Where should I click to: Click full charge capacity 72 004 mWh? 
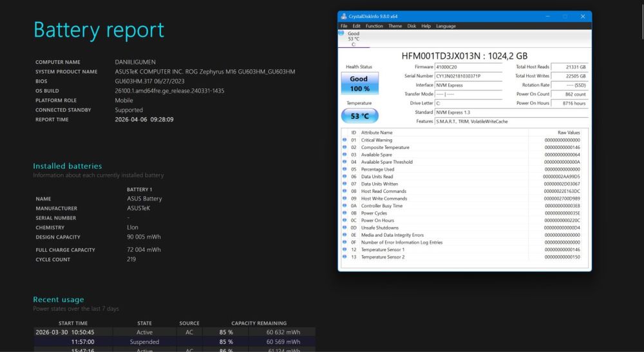pos(144,249)
